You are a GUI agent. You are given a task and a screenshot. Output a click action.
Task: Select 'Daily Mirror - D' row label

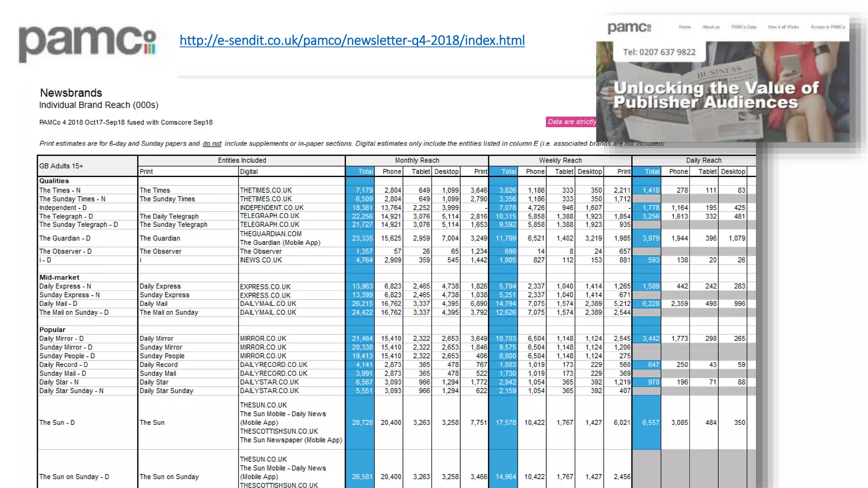pos(61,338)
